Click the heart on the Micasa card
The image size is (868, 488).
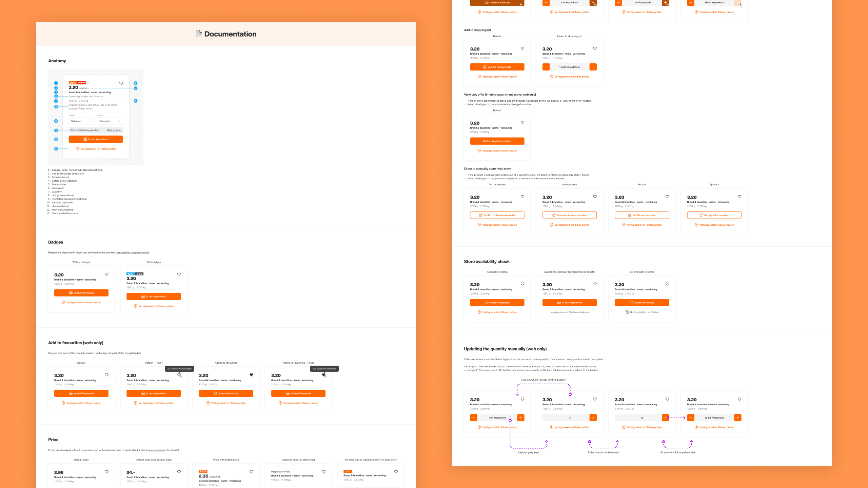point(667,197)
